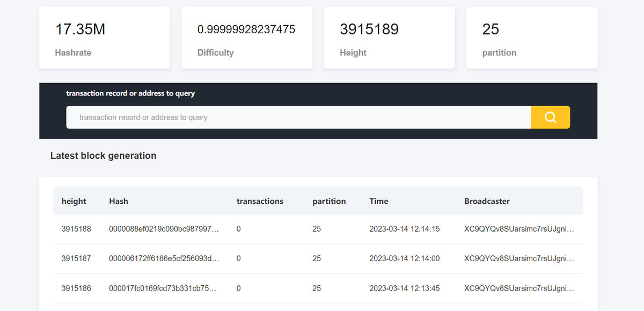View hash of block 3915186
This screenshot has width=644, height=311.
click(164, 288)
